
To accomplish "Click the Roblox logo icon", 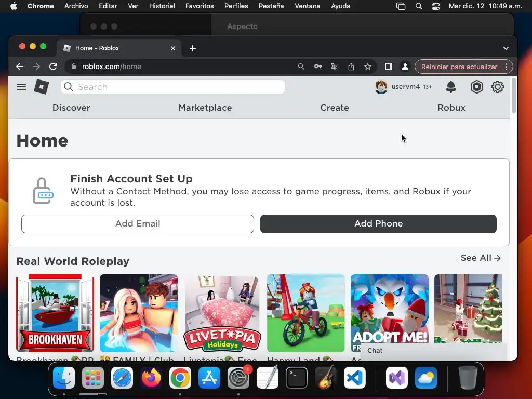I will coord(42,87).
